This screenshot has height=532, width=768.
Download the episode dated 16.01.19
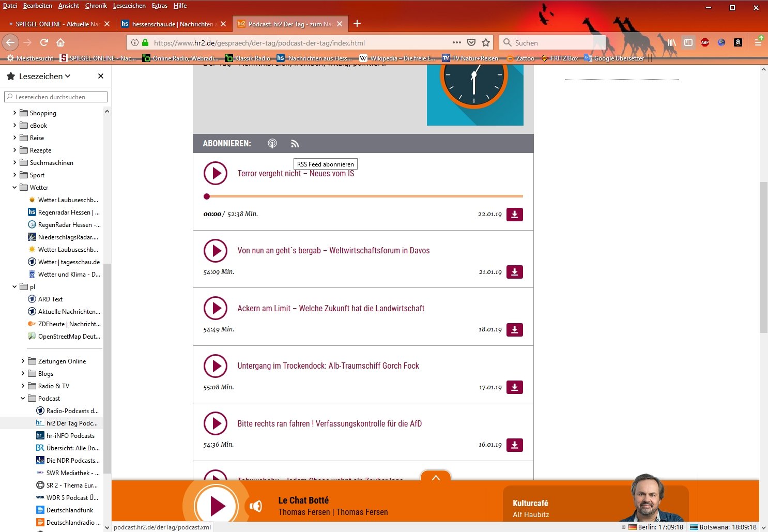pyautogui.click(x=515, y=445)
